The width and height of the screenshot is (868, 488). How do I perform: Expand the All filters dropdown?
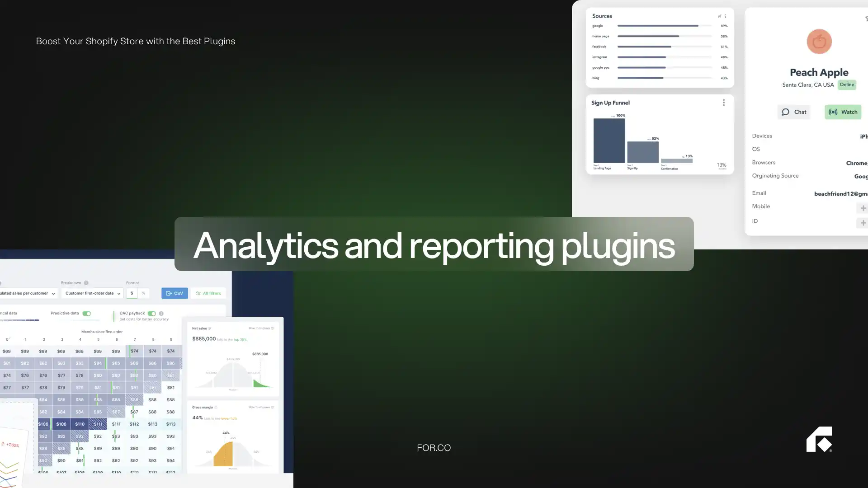click(x=208, y=292)
